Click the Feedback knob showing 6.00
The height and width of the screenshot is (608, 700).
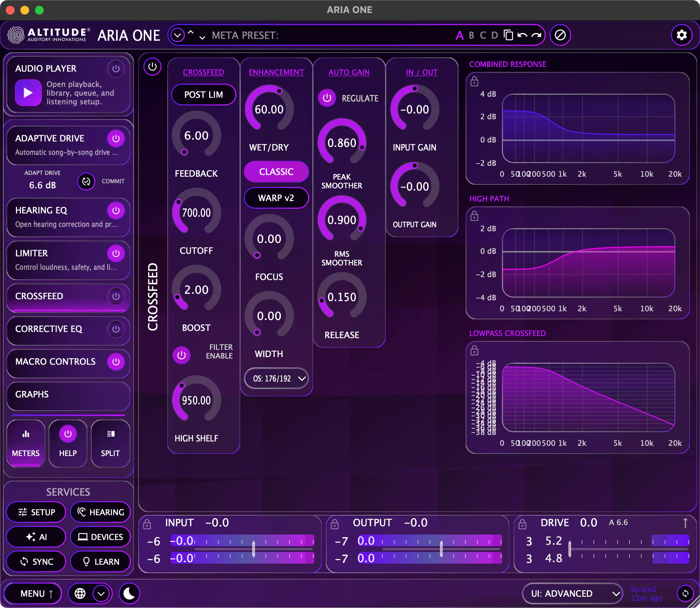tap(196, 135)
